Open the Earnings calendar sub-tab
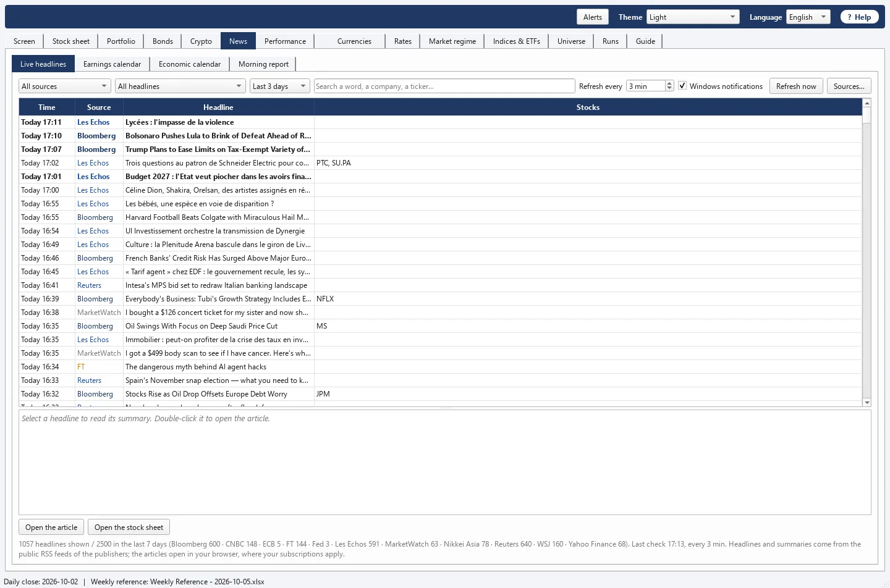This screenshot has height=588, width=890. 112,64
